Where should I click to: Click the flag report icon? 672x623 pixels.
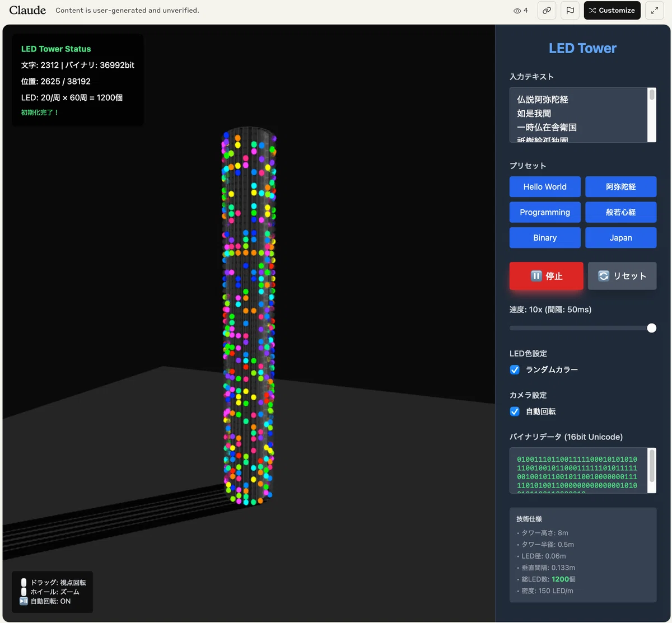click(x=570, y=10)
